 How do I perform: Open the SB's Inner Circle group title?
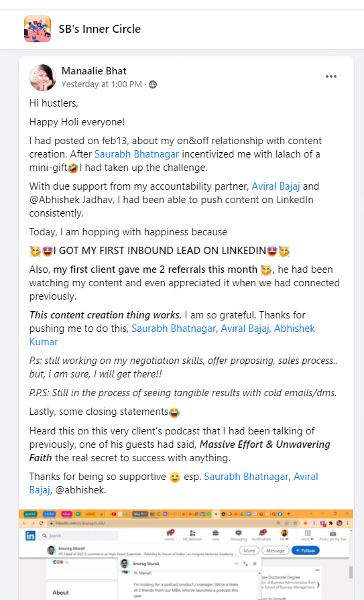99,29
